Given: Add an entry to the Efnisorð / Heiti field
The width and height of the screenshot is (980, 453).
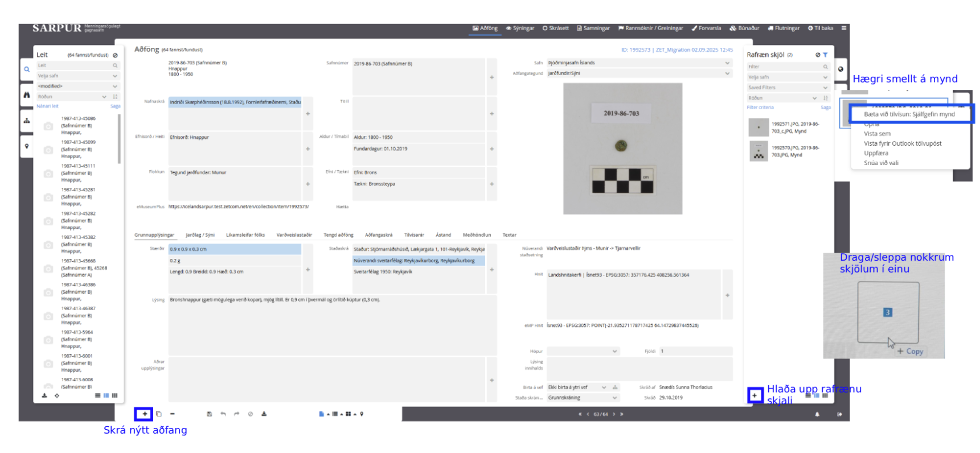Looking at the screenshot, I should (x=308, y=149).
